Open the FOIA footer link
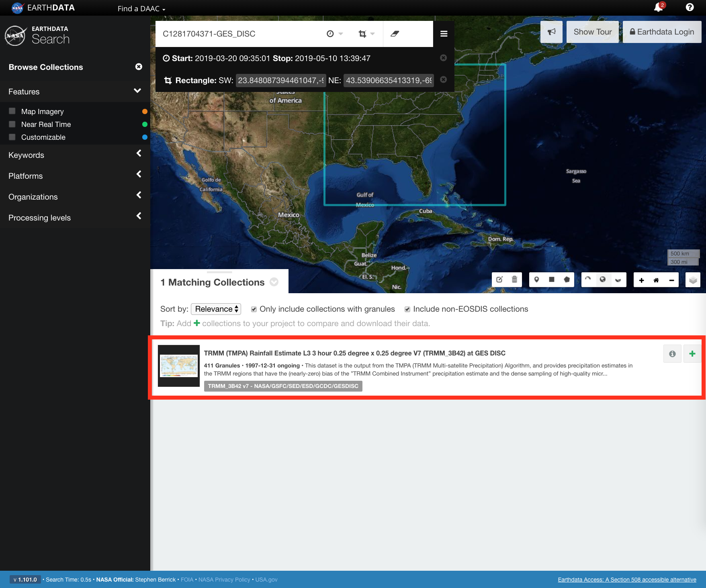The height and width of the screenshot is (588, 706). pos(187,580)
